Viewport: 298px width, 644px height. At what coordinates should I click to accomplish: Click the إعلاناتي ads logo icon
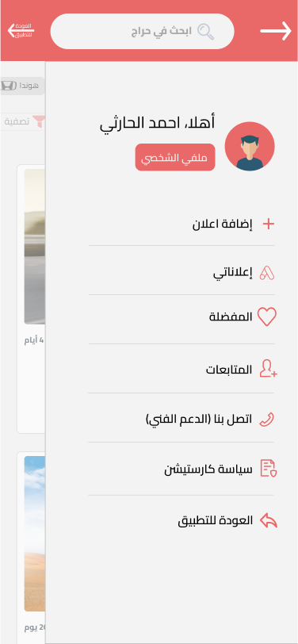tap(267, 273)
